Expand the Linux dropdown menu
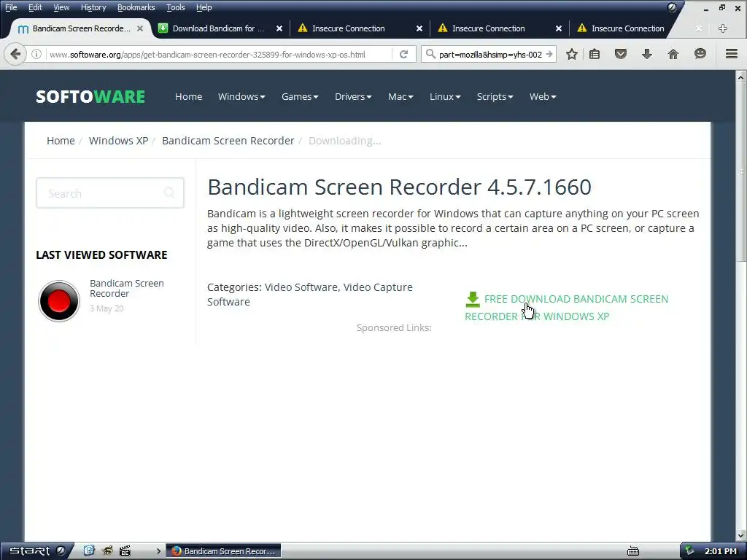Screen dimensions: 747x560 [x=445, y=97]
